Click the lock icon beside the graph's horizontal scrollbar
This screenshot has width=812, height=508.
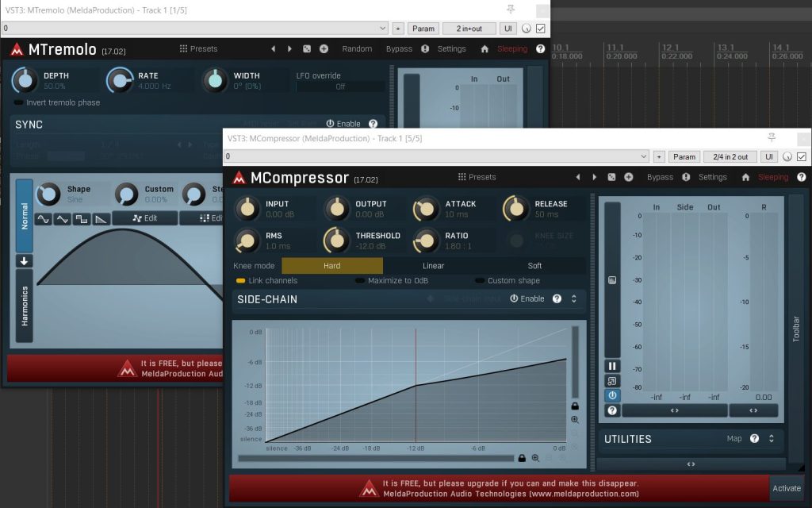(522, 458)
